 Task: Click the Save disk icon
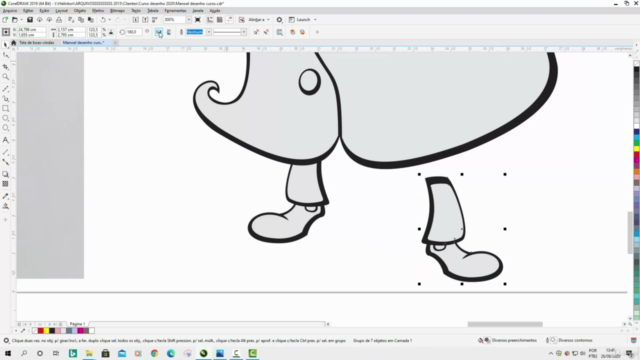point(30,20)
